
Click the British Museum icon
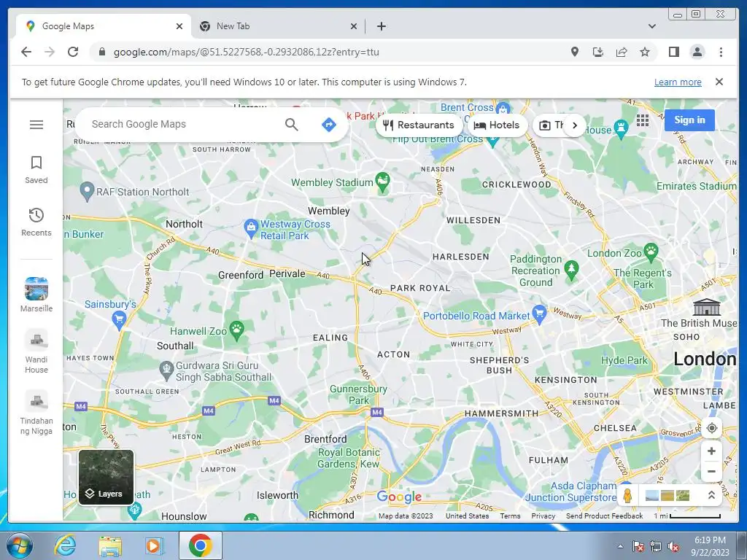[706, 307]
